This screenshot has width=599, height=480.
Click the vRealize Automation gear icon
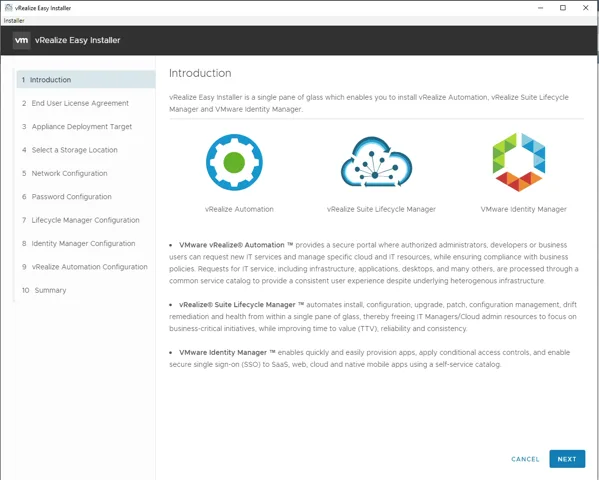pos(234,162)
